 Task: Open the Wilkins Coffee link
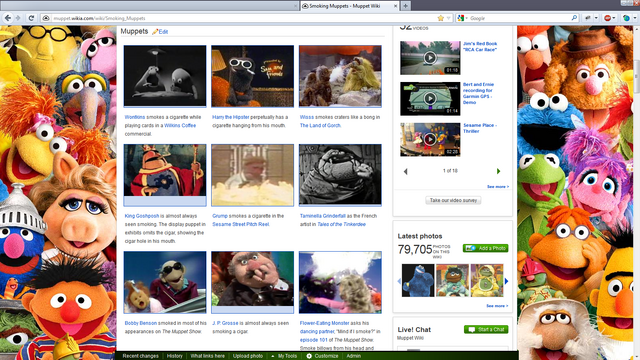click(x=180, y=126)
